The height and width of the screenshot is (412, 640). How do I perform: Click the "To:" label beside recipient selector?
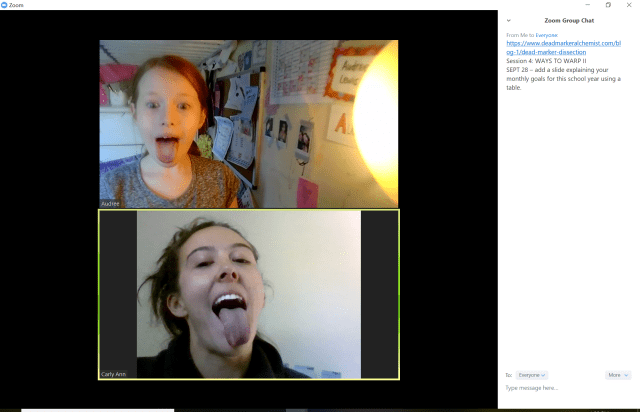(x=508, y=375)
